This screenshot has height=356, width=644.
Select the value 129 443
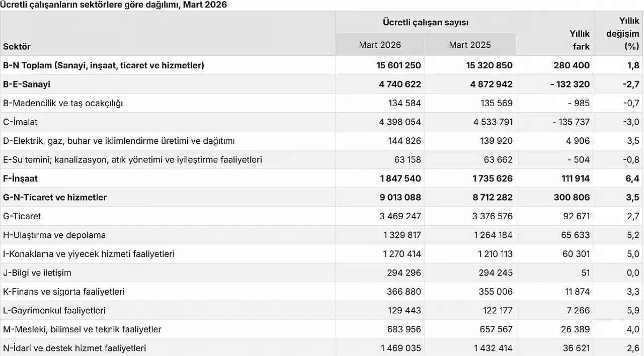(405, 311)
